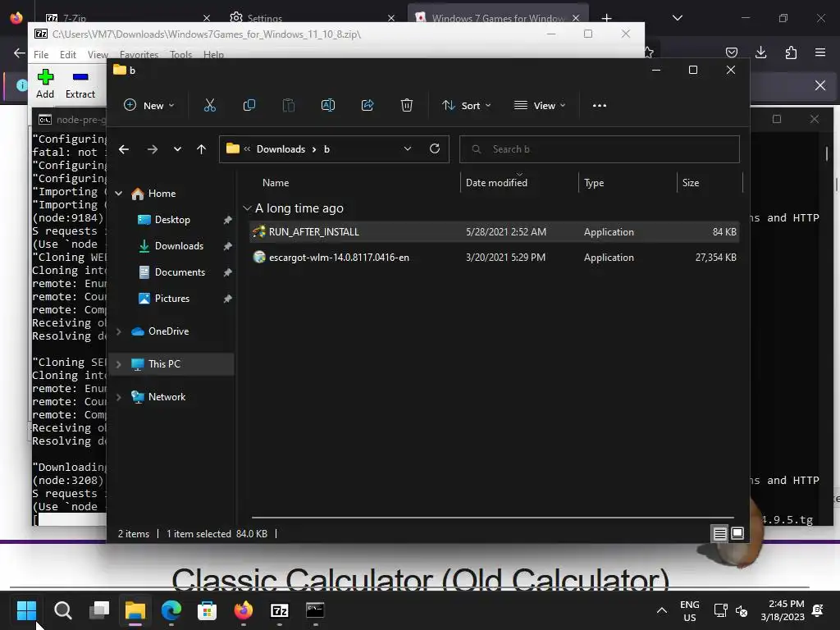840x630 pixels.
Task: Show hidden system tray icons chevron
Action: click(x=662, y=610)
